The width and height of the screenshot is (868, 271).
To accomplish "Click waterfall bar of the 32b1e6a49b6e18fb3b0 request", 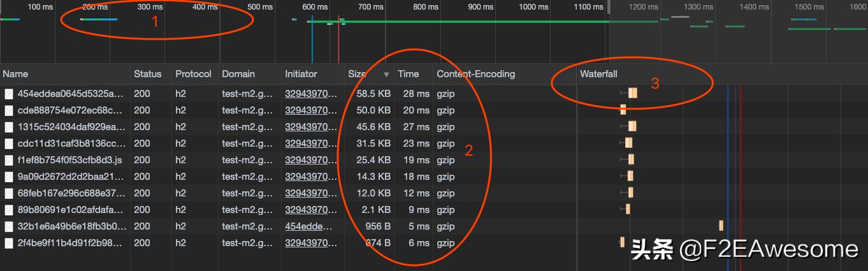I will click(721, 226).
